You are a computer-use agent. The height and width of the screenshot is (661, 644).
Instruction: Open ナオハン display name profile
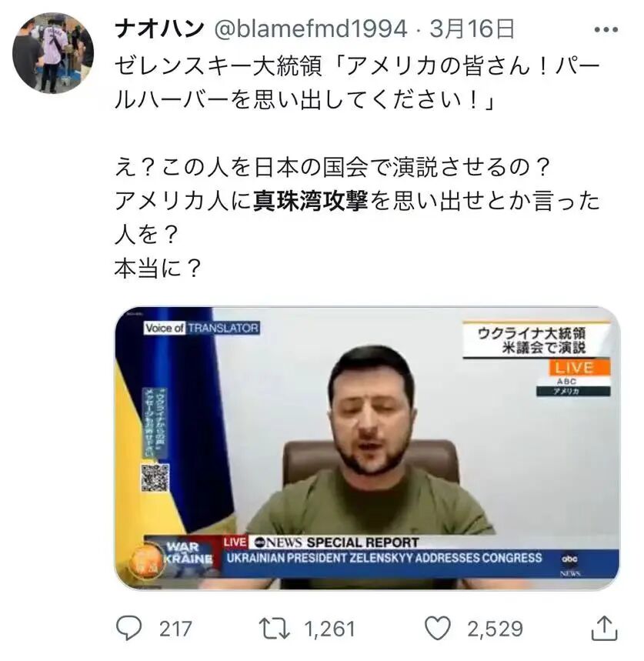[159, 29]
